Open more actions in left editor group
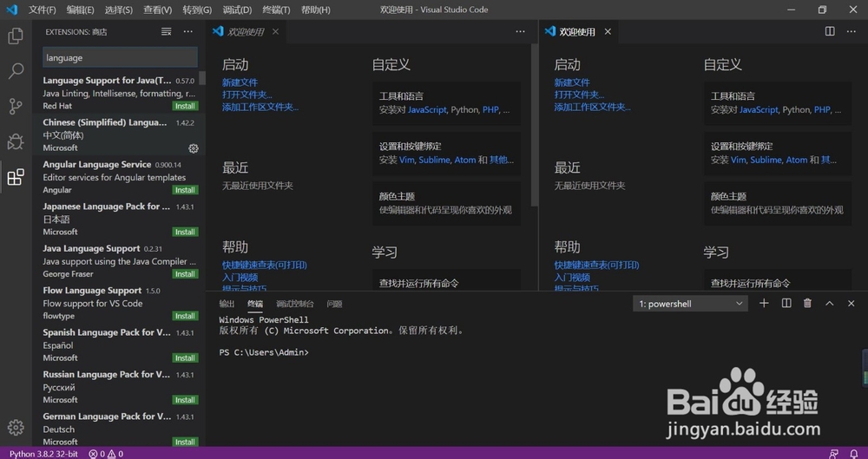Screen dimensions: 868x459 (520, 32)
